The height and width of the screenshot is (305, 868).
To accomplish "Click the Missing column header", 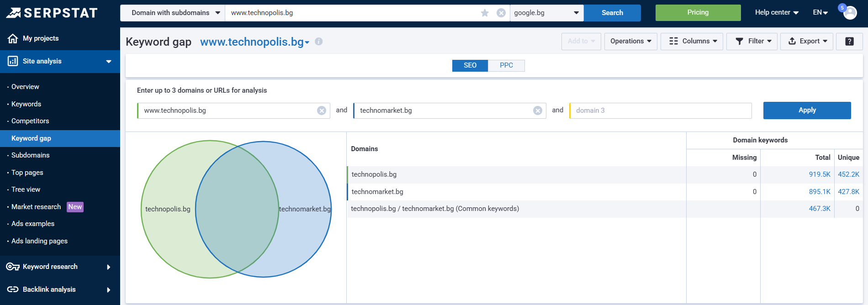I will tap(744, 158).
